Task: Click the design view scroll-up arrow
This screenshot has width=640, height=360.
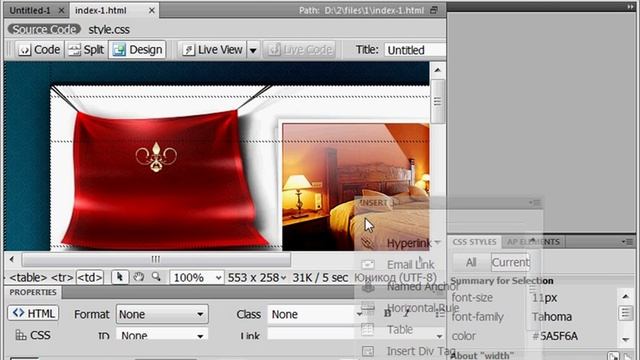Action: (438, 70)
